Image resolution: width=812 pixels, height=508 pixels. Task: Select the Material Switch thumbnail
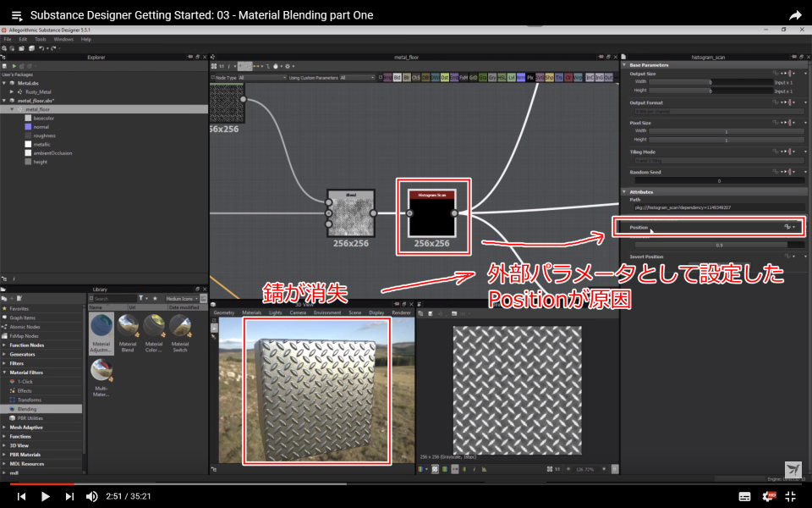pos(179,334)
